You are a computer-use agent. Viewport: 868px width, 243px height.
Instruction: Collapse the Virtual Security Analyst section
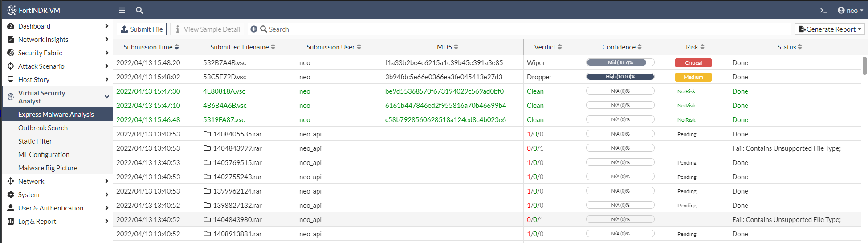click(106, 97)
